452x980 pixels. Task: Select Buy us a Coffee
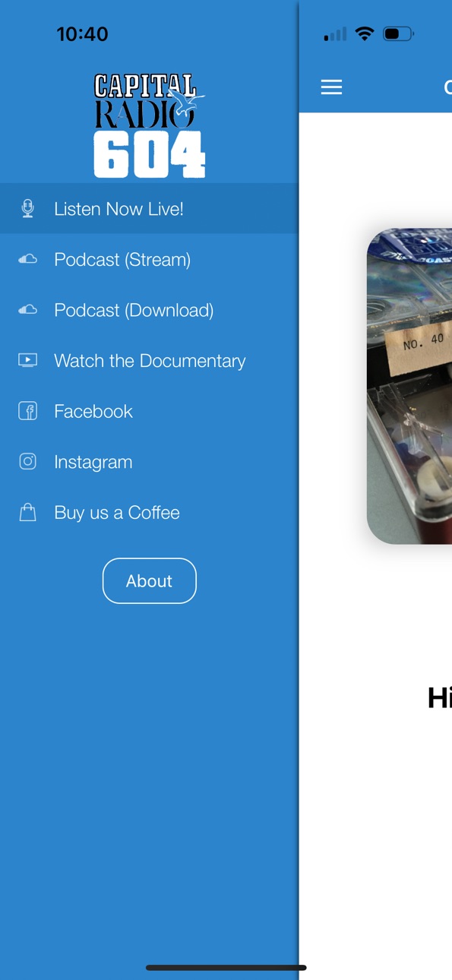(149, 513)
